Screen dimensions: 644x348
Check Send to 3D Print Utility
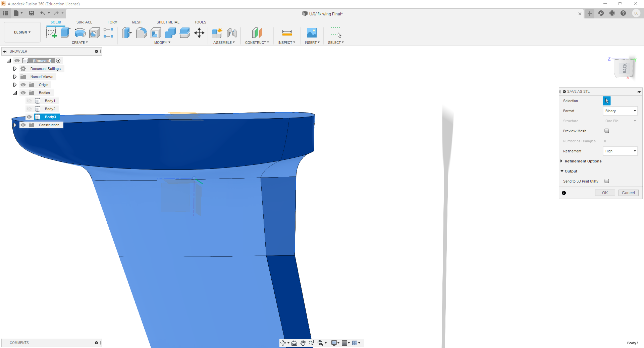607,181
